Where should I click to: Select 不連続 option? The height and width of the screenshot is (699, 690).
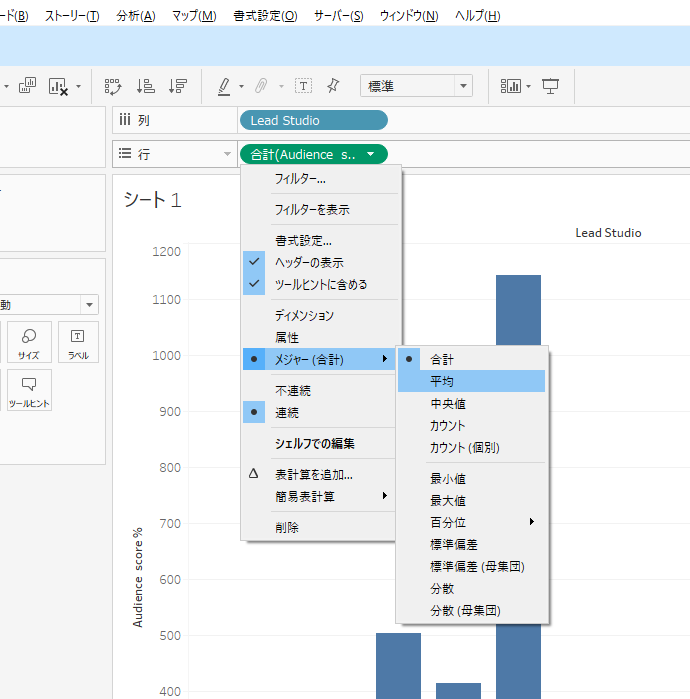click(319, 391)
